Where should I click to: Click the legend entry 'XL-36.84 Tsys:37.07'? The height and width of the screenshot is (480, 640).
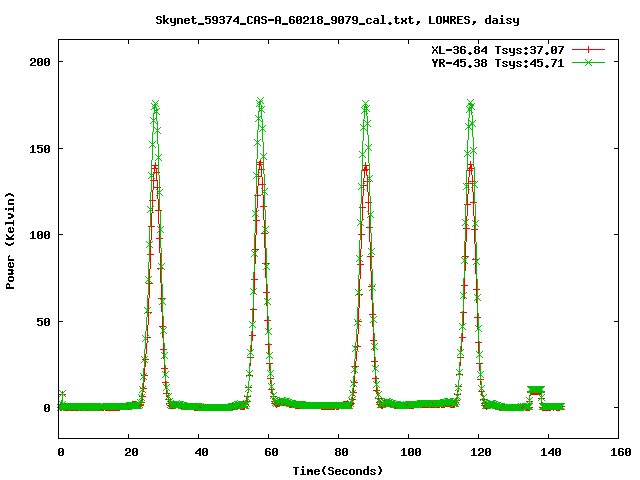(x=498, y=50)
